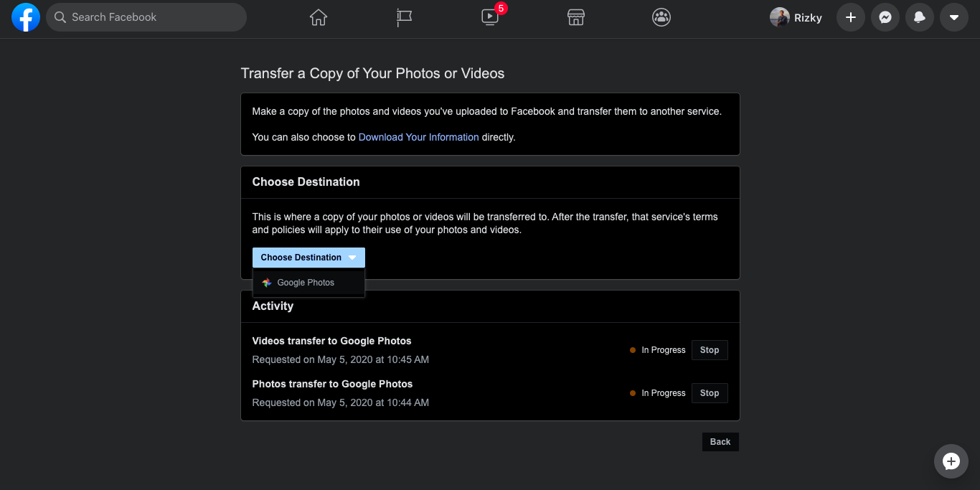Click the Activity section heading

coord(273,306)
